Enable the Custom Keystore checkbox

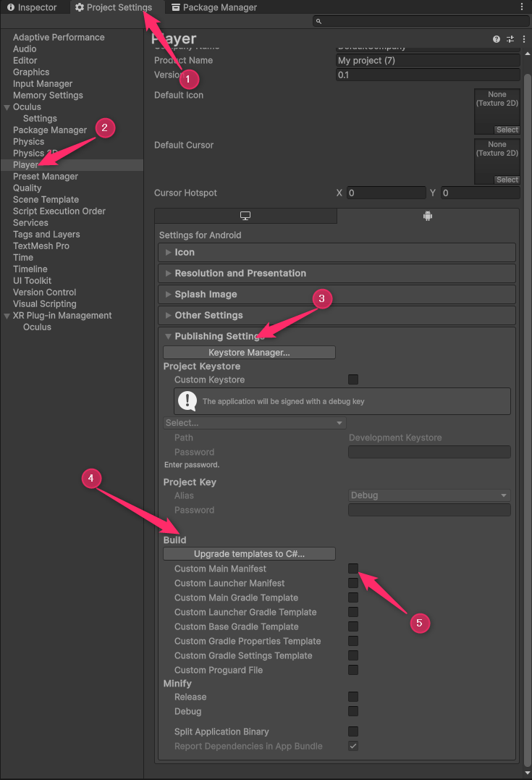352,379
